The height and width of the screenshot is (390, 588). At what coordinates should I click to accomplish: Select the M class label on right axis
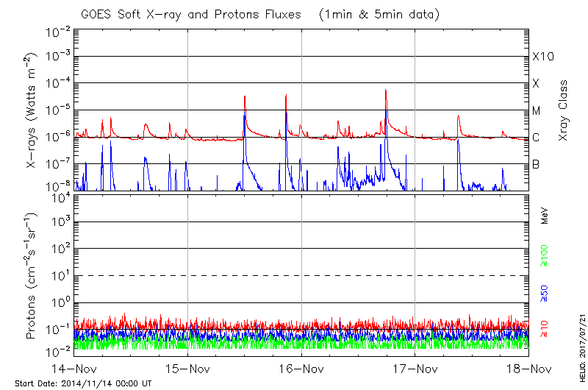[537, 111]
